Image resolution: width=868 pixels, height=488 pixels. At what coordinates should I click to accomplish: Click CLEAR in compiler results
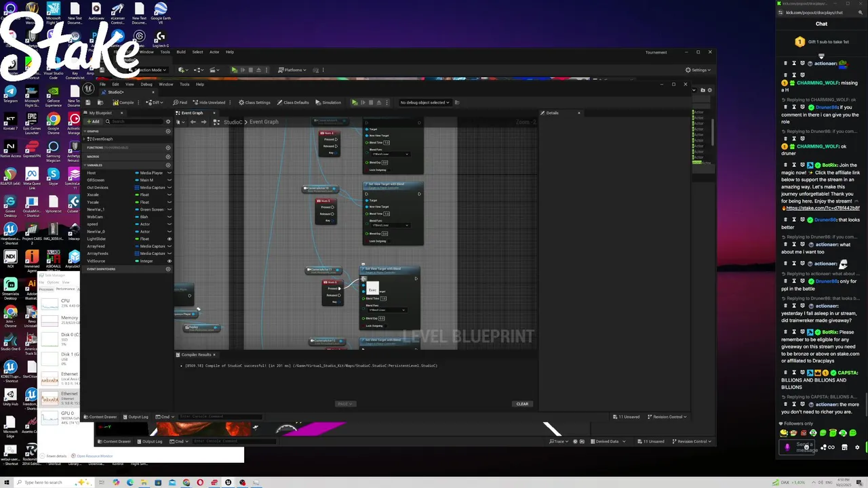click(x=522, y=404)
